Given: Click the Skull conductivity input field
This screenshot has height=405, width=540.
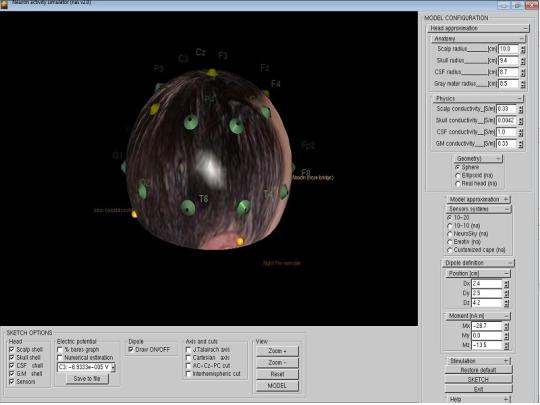Looking at the screenshot, I should point(506,121).
